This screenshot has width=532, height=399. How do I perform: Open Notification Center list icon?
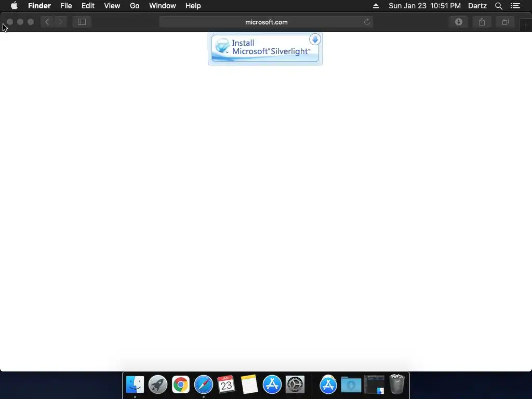click(515, 6)
